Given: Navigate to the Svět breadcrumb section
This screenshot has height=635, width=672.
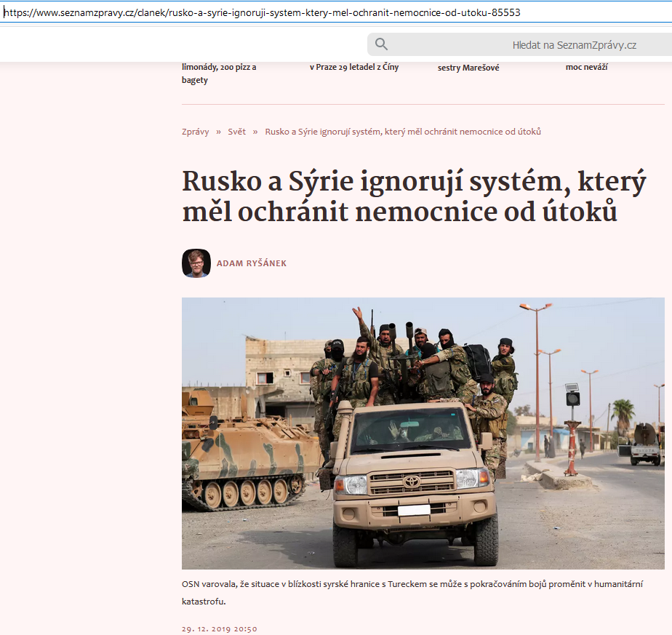Looking at the screenshot, I should [x=236, y=132].
